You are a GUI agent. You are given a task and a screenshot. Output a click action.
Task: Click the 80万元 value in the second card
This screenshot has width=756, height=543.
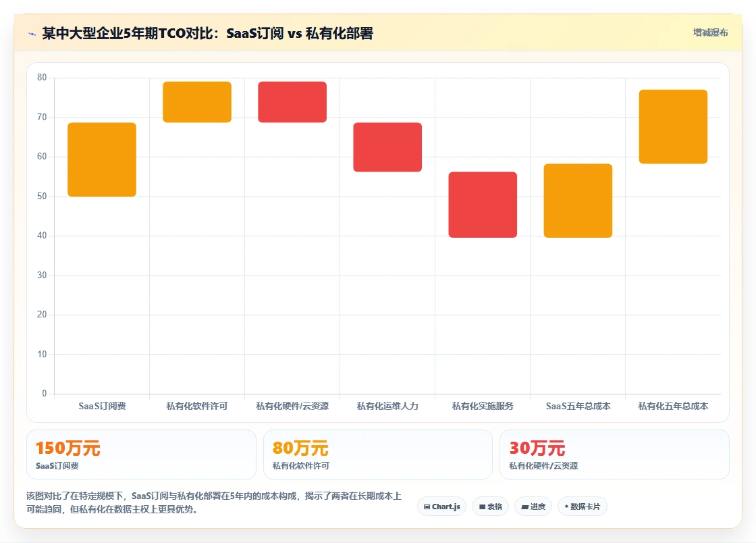300,448
